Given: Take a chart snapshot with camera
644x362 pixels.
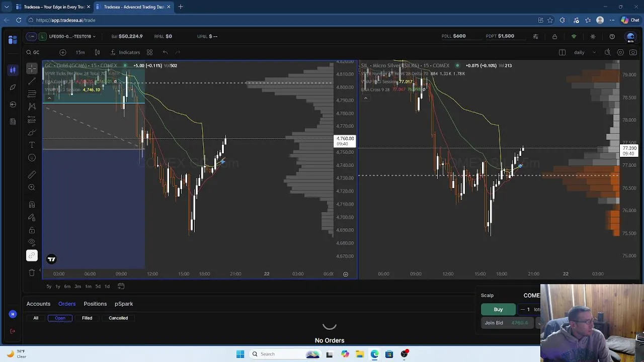Looking at the screenshot, I should (x=633, y=52).
